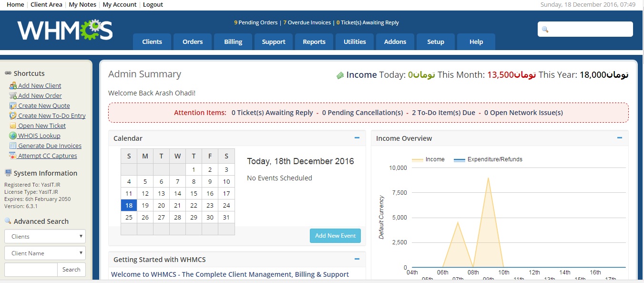Click the 2 To-Do Item(s) Due attention item
This screenshot has width=644, height=283.
[x=444, y=113]
